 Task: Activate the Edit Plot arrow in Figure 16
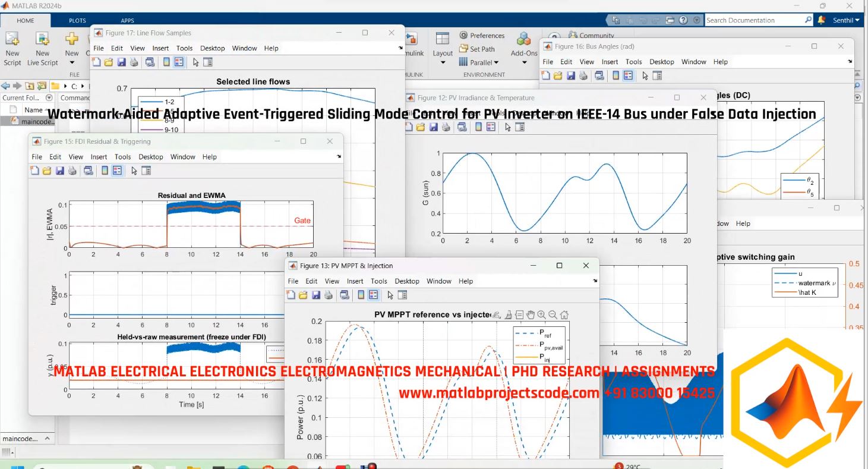(x=645, y=75)
